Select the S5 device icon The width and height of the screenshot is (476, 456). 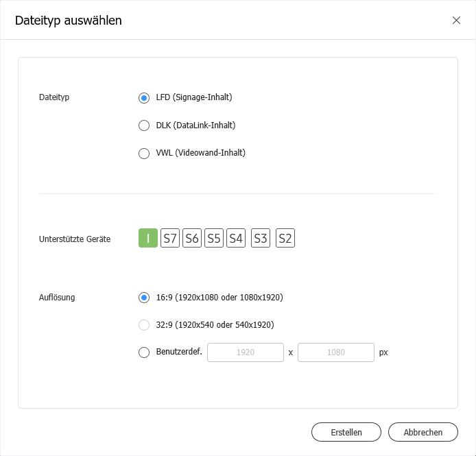click(x=214, y=239)
